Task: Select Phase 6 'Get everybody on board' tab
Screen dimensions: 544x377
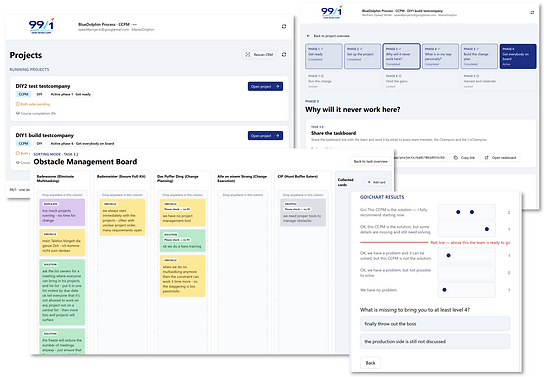Action: coord(518,56)
